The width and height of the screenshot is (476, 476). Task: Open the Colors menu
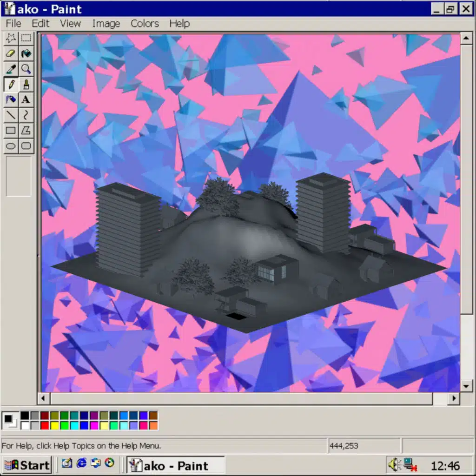145,24
